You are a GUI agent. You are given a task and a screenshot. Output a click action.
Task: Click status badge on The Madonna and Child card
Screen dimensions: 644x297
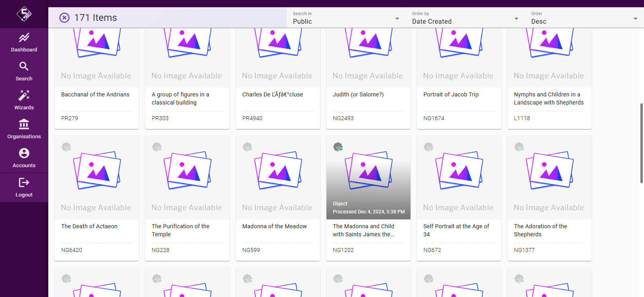pyautogui.click(x=338, y=147)
